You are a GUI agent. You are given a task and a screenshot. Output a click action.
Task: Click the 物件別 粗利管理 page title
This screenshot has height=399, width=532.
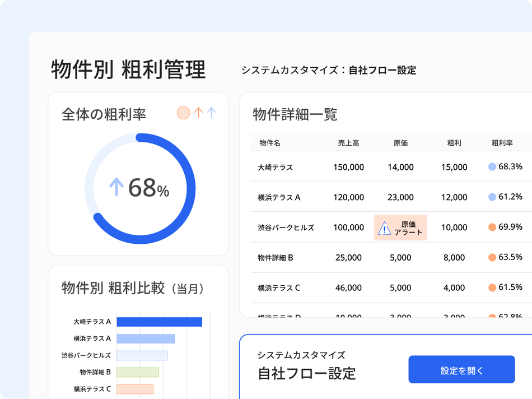click(x=128, y=69)
